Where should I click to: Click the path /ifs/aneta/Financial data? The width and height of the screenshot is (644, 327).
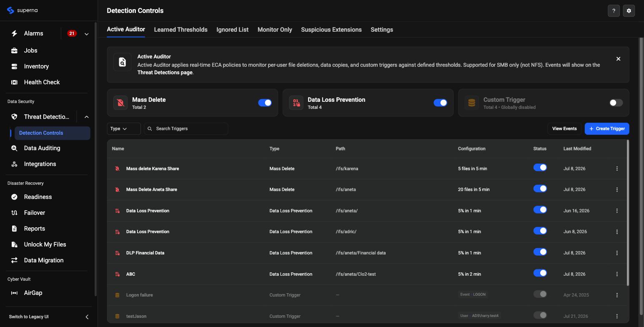tap(361, 253)
